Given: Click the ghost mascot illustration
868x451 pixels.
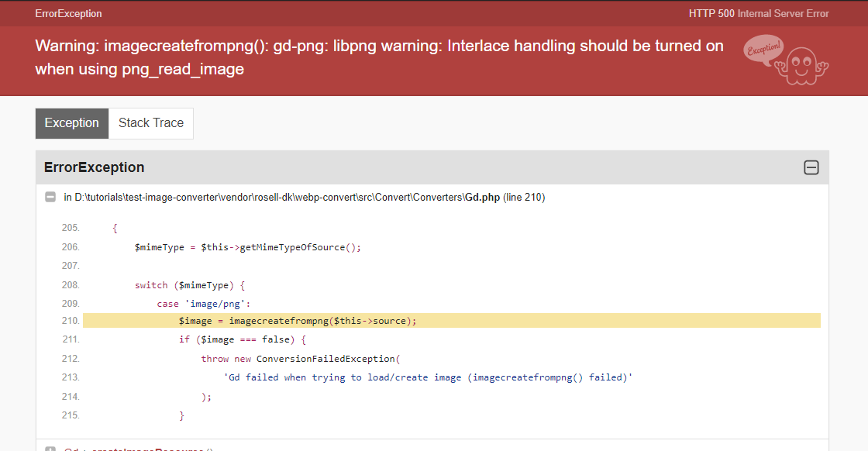Looking at the screenshot, I should [x=801, y=66].
